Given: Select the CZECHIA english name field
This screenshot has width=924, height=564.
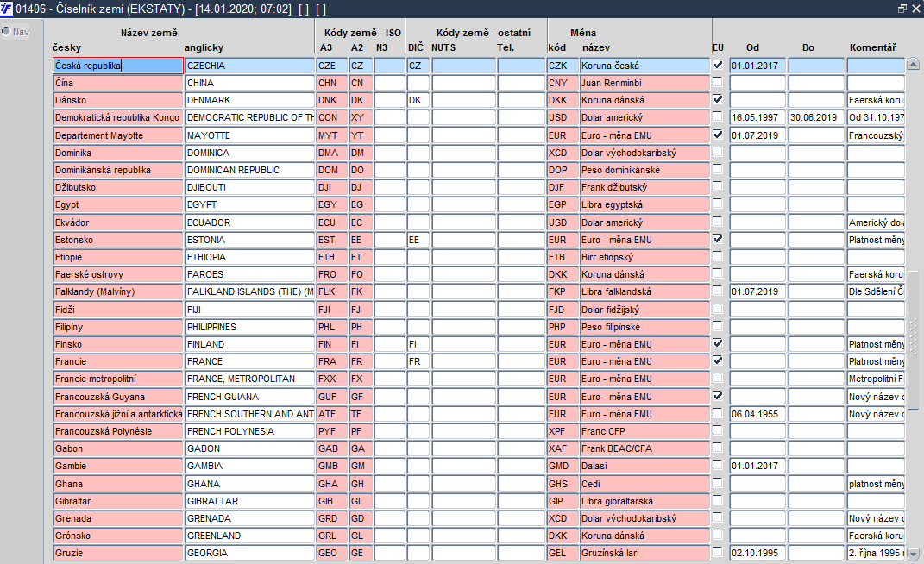Looking at the screenshot, I should point(250,66).
